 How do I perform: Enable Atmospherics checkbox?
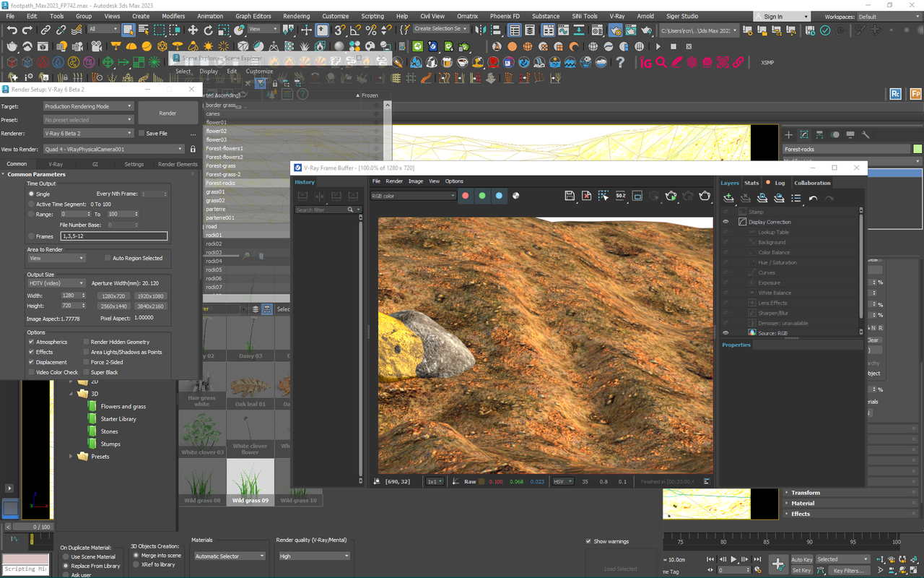[31, 342]
